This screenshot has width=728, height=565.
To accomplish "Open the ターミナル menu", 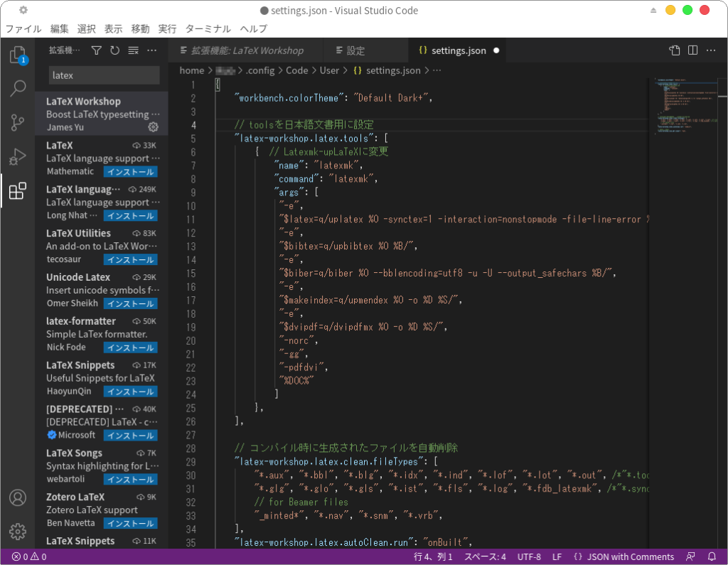I will click(x=208, y=29).
